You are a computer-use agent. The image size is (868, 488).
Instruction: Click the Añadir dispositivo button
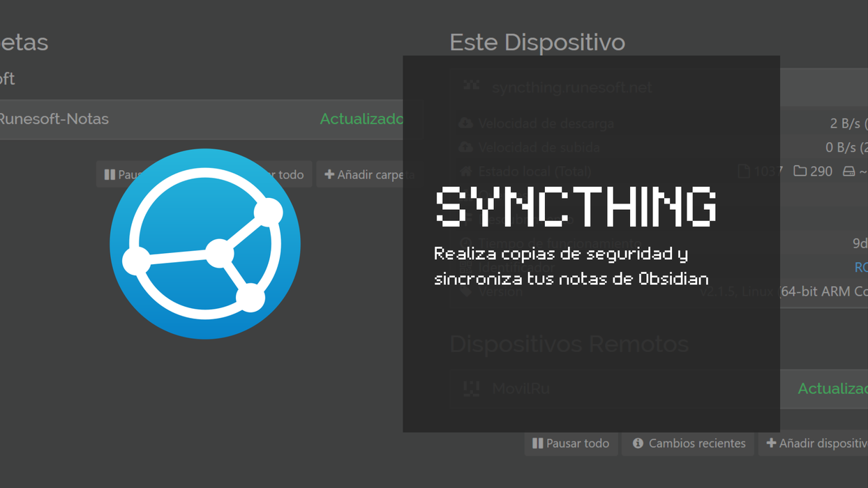click(814, 443)
